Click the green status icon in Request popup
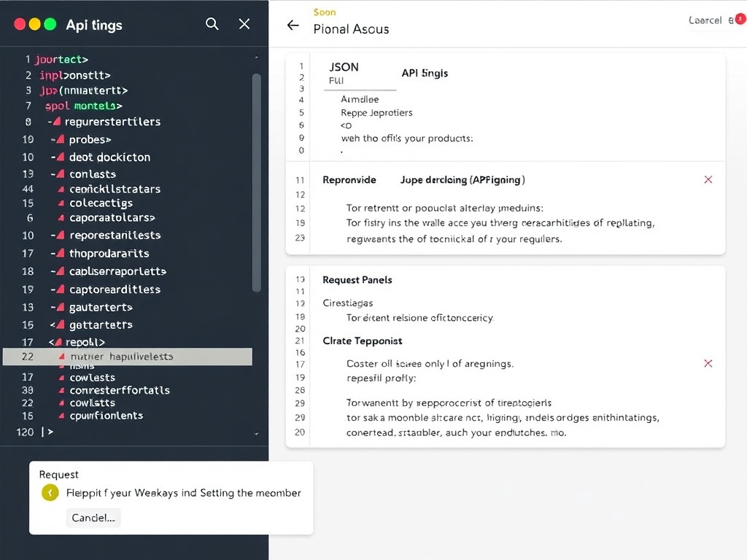The height and width of the screenshot is (560, 747). point(50,493)
